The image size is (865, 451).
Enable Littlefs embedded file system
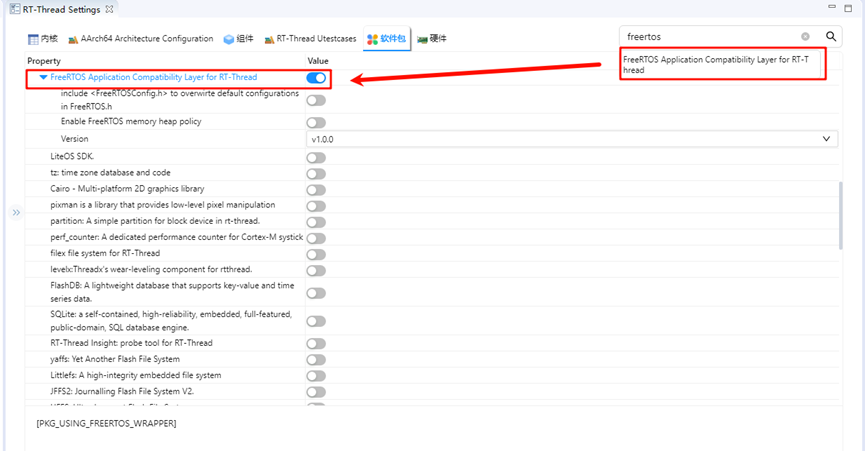pos(316,376)
